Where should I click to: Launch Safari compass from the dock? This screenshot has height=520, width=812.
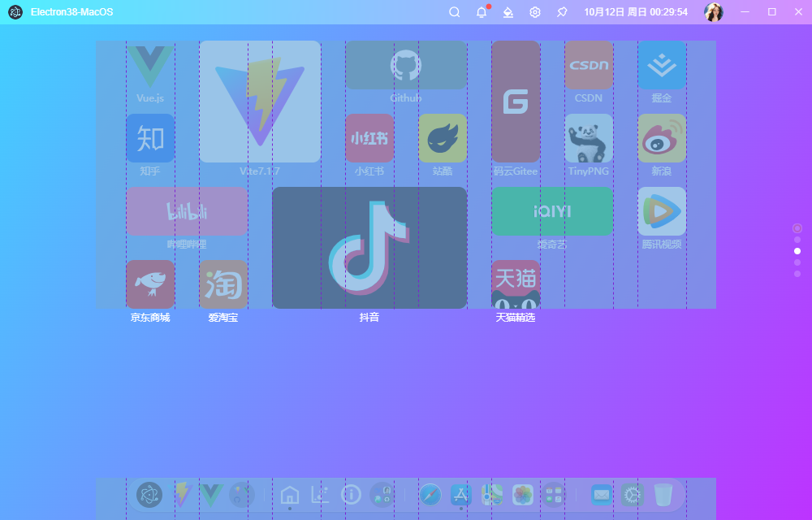pyautogui.click(x=430, y=495)
